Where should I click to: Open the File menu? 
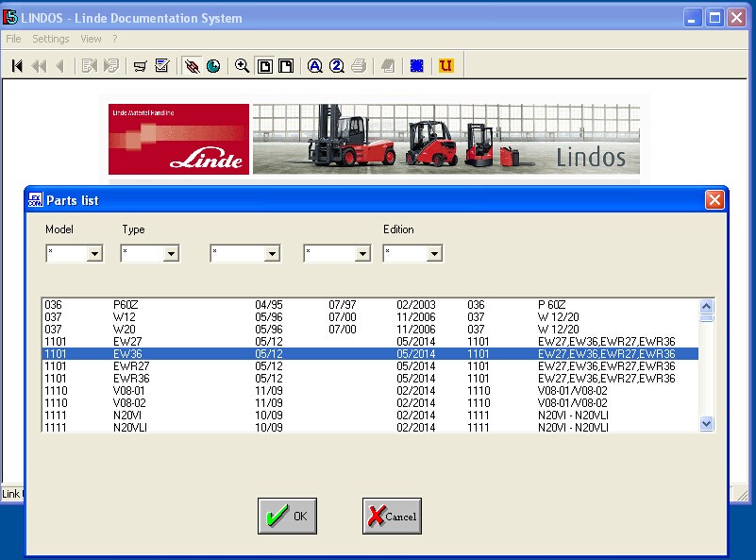point(13,39)
